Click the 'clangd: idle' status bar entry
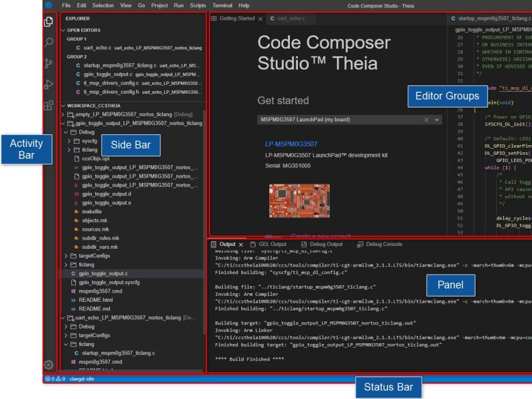532x399 pixels. point(82,379)
